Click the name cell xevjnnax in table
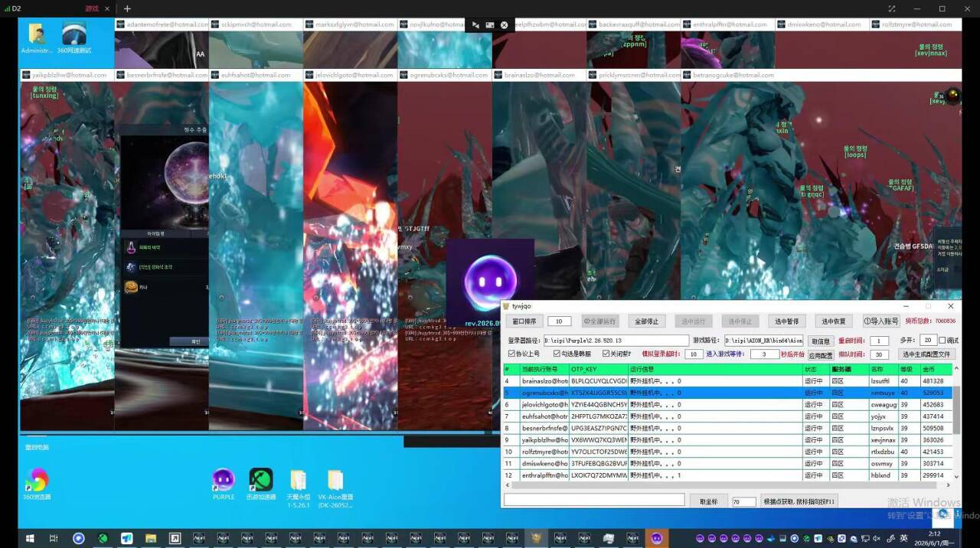This screenshot has width=980, height=548. coord(883,440)
